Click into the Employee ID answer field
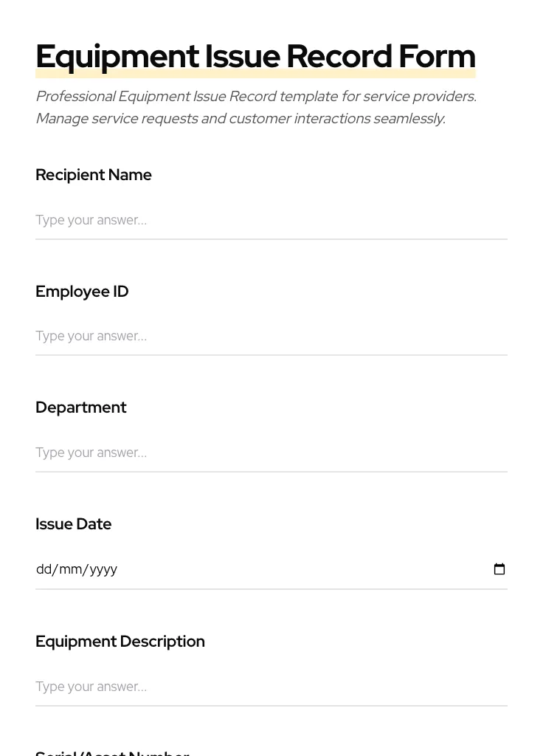Screen dimensions: 543x756 click(271, 336)
